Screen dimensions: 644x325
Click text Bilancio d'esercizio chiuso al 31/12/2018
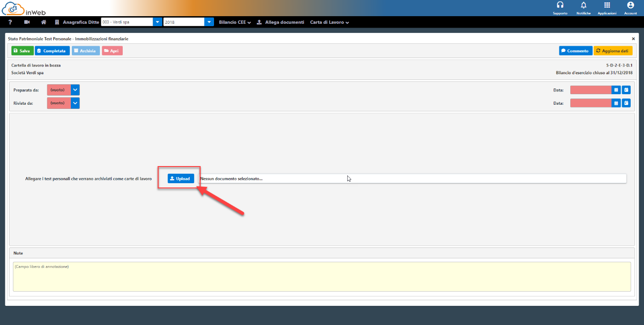[x=594, y=73]
